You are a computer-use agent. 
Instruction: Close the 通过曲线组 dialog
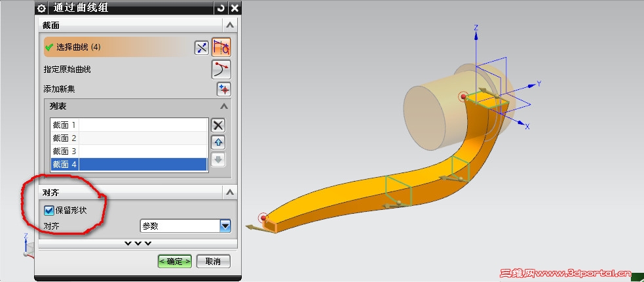point(234,8)
